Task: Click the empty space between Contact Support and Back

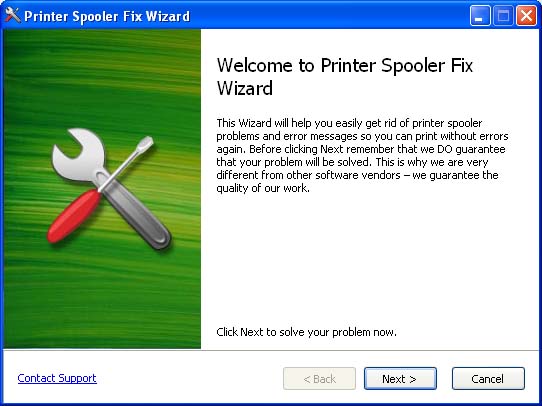Action: (189, 379)
